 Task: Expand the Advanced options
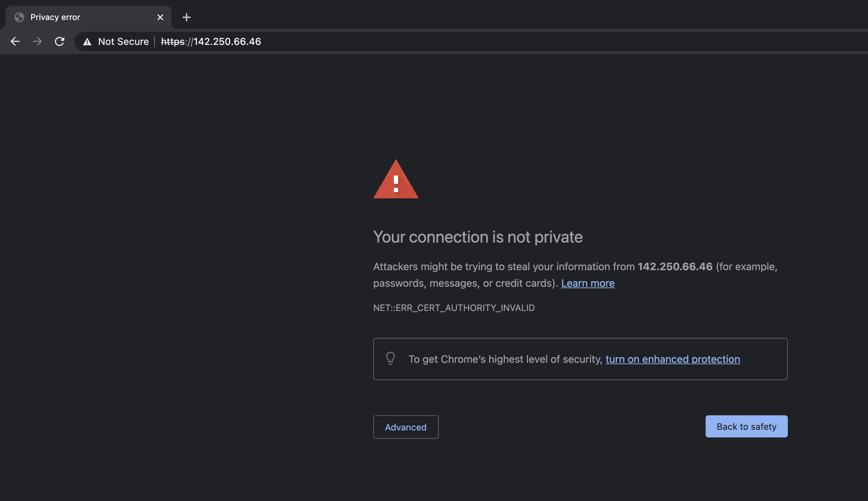pos(406,427)
